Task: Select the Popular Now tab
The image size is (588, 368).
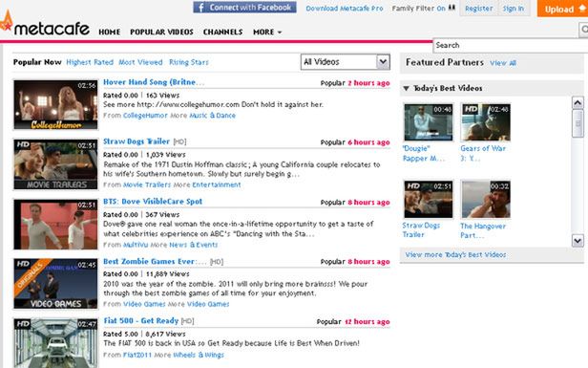Action: [x=37, y=62]
